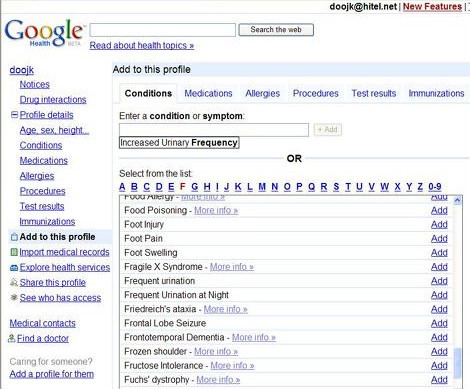The height and width of the screenshot is (389, 470).
Task: Add Fragile X Syndrome to the profile
Action: coord(439,267)
